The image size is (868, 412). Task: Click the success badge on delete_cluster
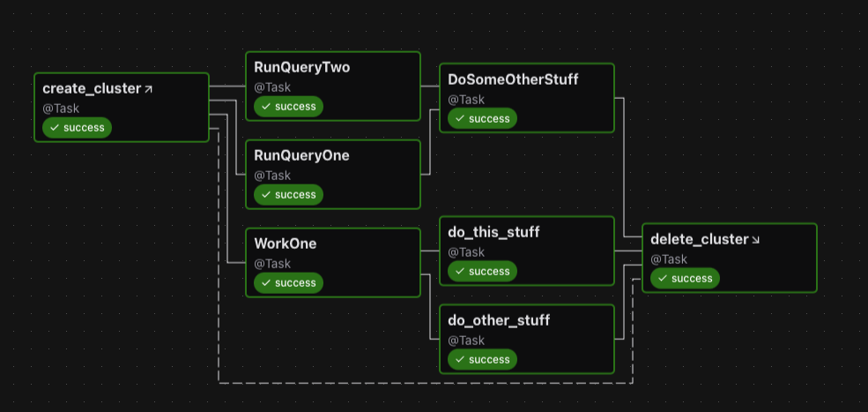pyautogui.click(x=685, y=279)
